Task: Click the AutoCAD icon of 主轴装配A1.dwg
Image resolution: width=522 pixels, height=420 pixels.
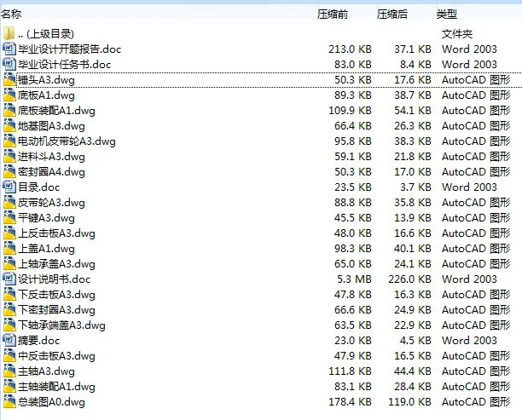Action: (x=9, y=387)
